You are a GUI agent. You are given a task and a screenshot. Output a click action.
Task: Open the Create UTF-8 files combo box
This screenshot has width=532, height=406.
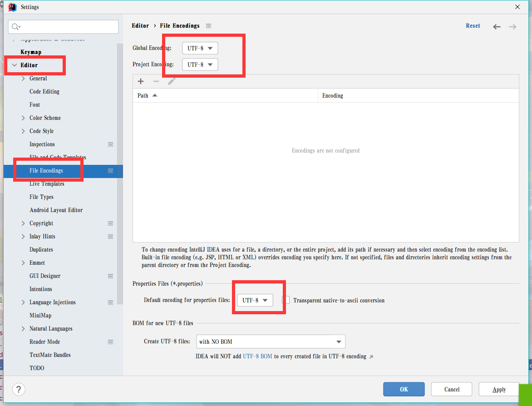click(271, 342)
